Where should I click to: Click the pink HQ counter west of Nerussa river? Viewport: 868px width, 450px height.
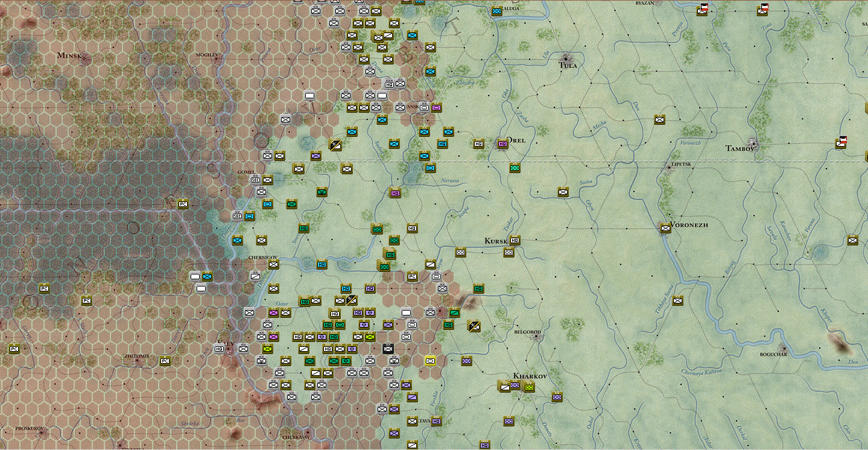pyautogui.click(x=395, y=193)
